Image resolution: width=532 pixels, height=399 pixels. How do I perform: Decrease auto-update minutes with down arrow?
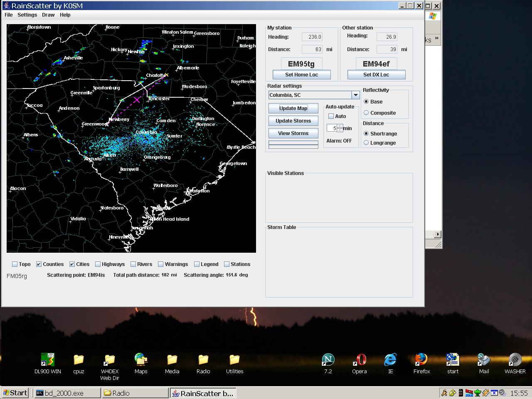(x=340, y=130)
